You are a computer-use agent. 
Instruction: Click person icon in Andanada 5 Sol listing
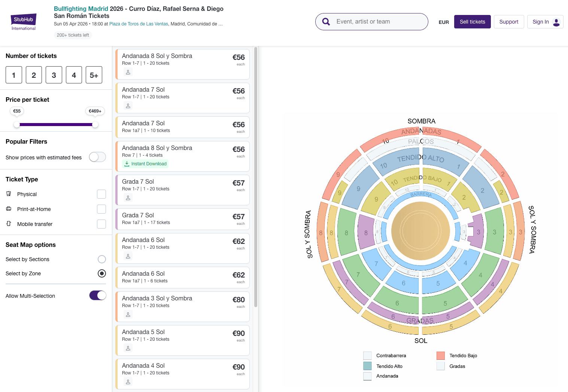(x=128, y=348)
